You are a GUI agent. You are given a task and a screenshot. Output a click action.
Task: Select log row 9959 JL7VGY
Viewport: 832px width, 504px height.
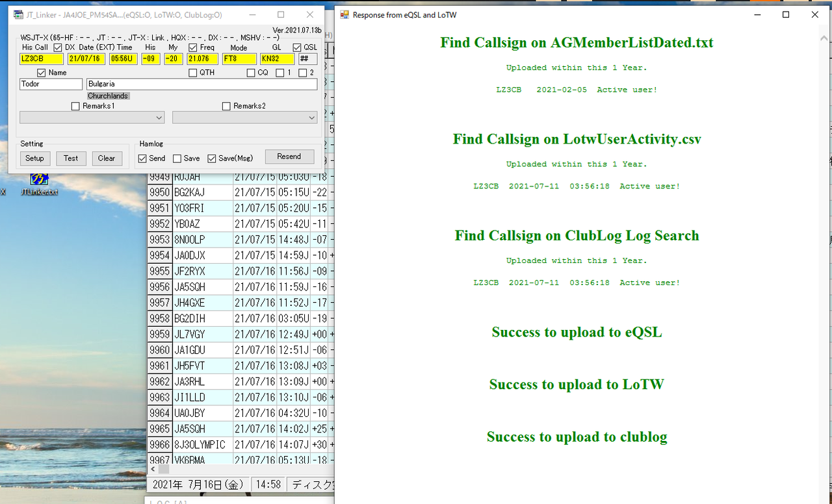click(x=240, y=334)
